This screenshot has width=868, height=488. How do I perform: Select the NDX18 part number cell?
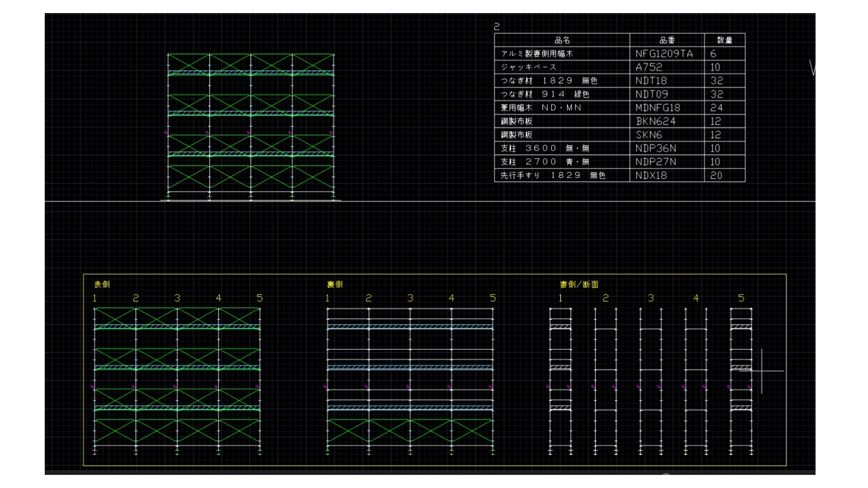[651, 175]
